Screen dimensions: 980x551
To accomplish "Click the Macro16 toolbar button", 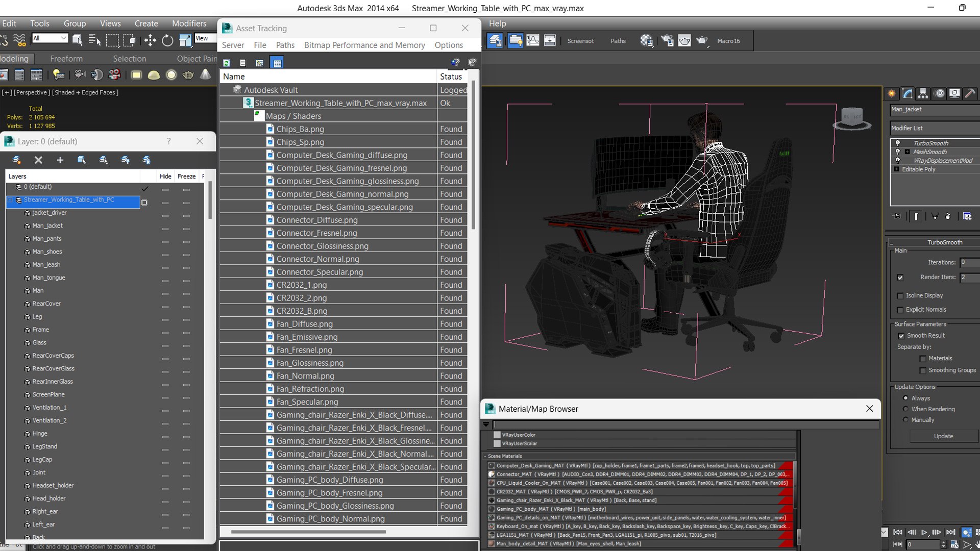I will [728, 41].
